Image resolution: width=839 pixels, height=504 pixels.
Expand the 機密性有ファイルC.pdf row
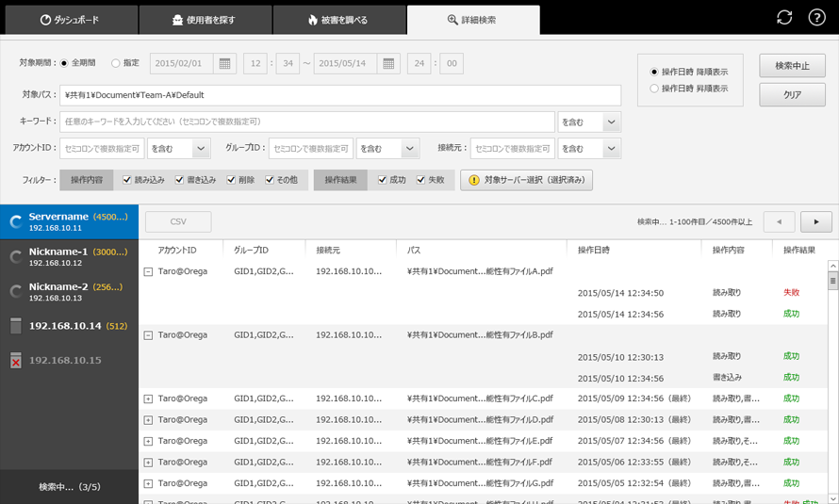click(x=148, y=399)
